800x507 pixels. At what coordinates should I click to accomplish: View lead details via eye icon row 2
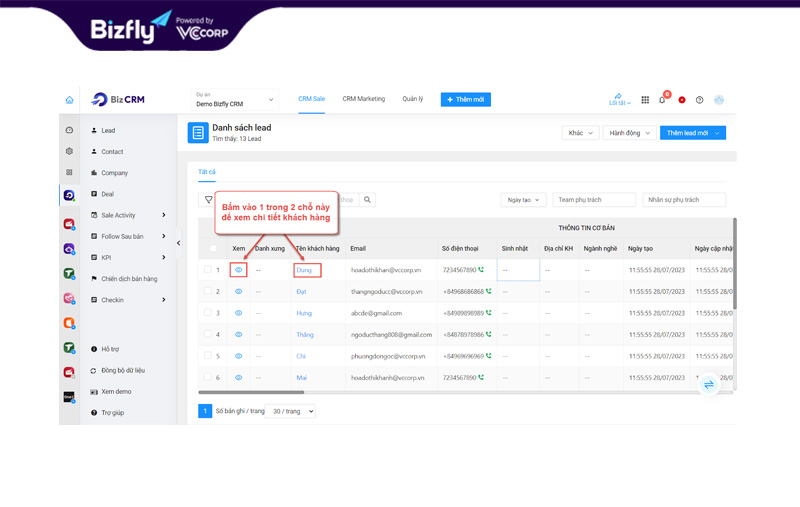point(238,292)
